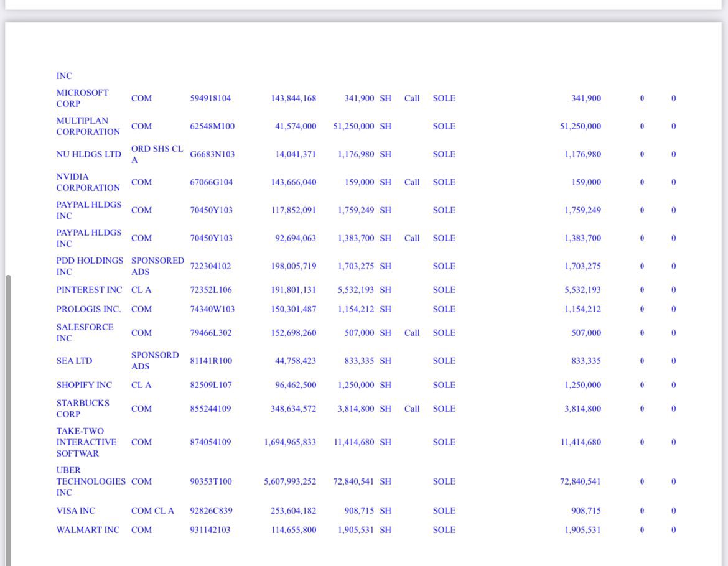Click value 41,574,000

click(x=296, y=126)
